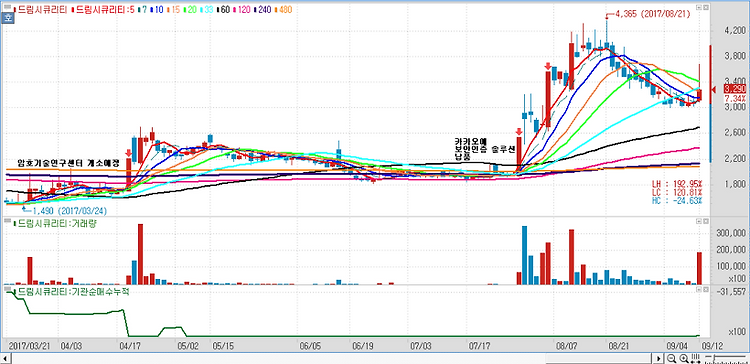750x364 pixels.
Task: Click the 2017/03/21 date axis label
Action: [x=30, y=345]
